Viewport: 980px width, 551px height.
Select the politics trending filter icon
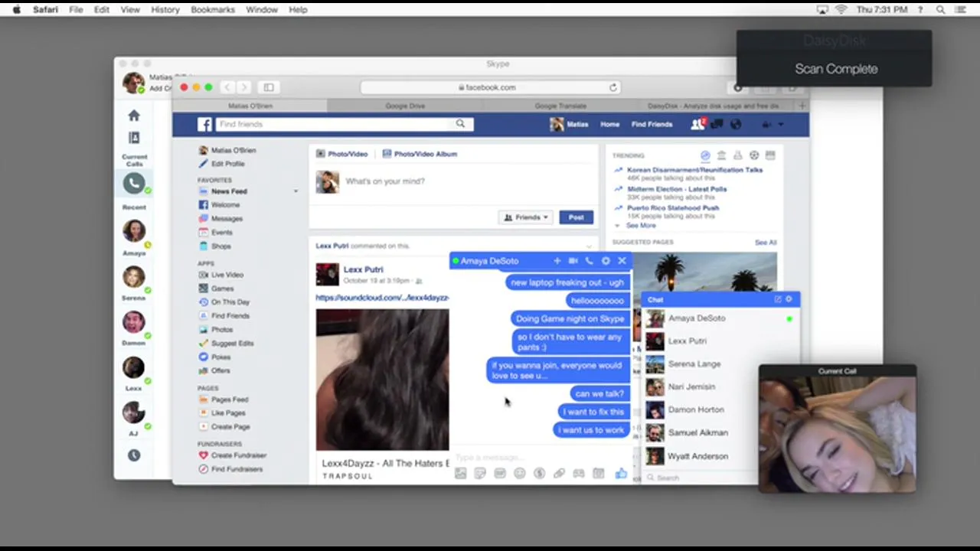pyautogui.click(x=721, y=155)
